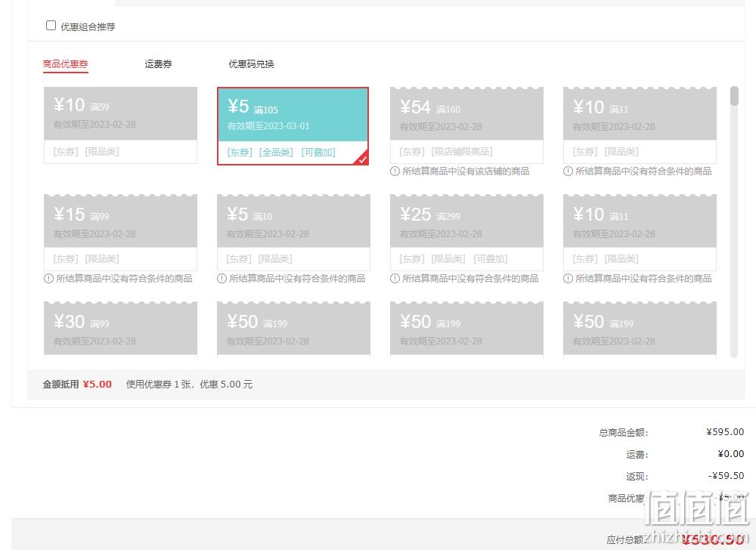This screenshot has width=756, height=550.
Task: Click [全品类] tag on the selected coupon
Action: [276, 152]
